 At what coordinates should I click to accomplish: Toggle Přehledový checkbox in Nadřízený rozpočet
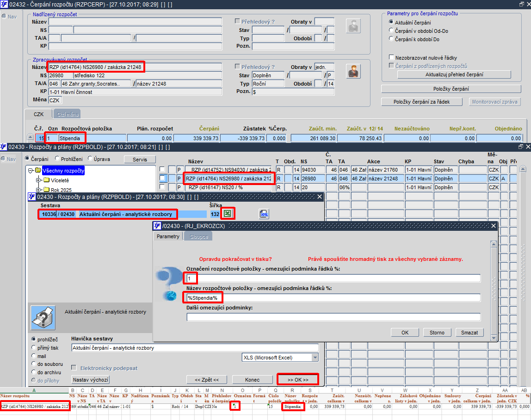point(238,21)
